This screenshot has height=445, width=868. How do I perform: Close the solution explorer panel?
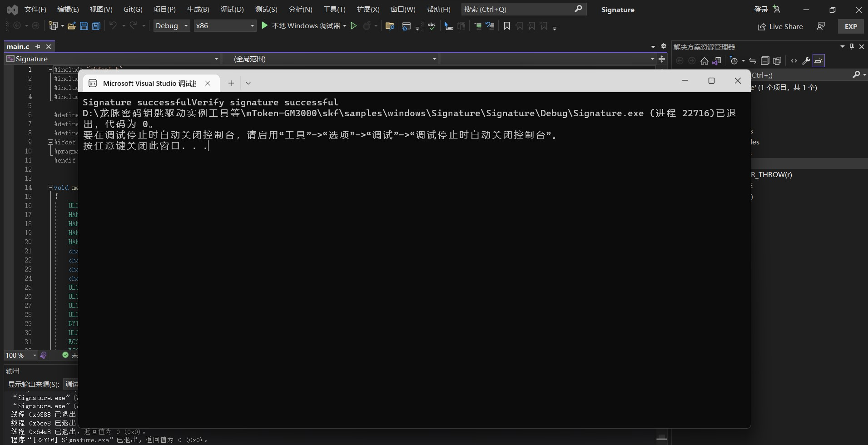coord(861,47)
